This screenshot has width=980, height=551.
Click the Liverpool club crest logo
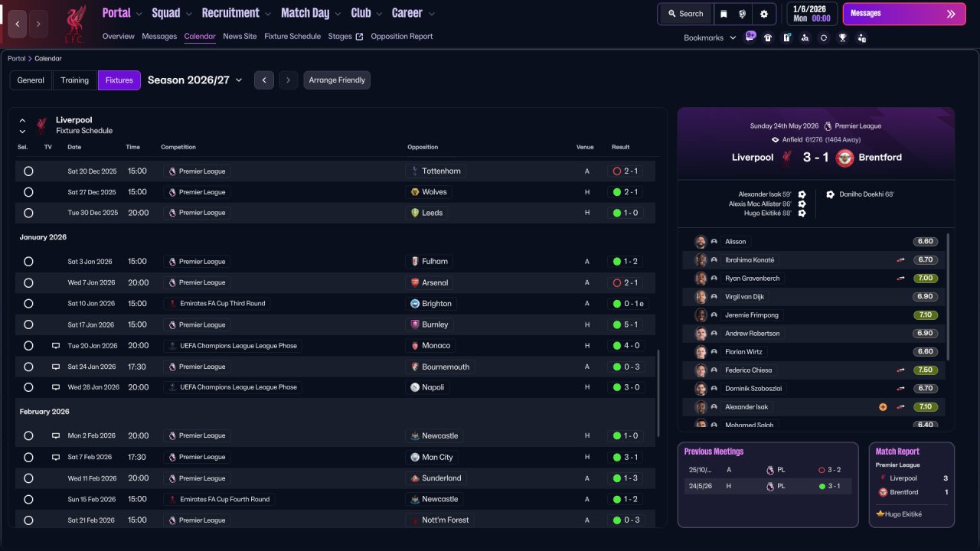click(x=74, y=24)
